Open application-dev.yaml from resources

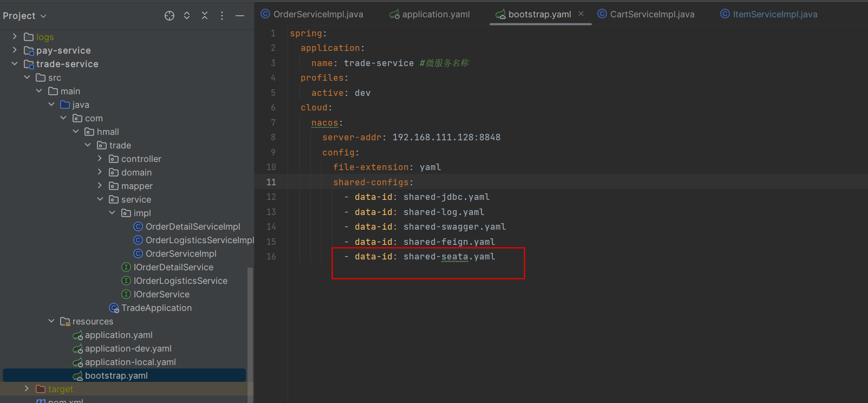pyautogui.click(x=128, y=348)
